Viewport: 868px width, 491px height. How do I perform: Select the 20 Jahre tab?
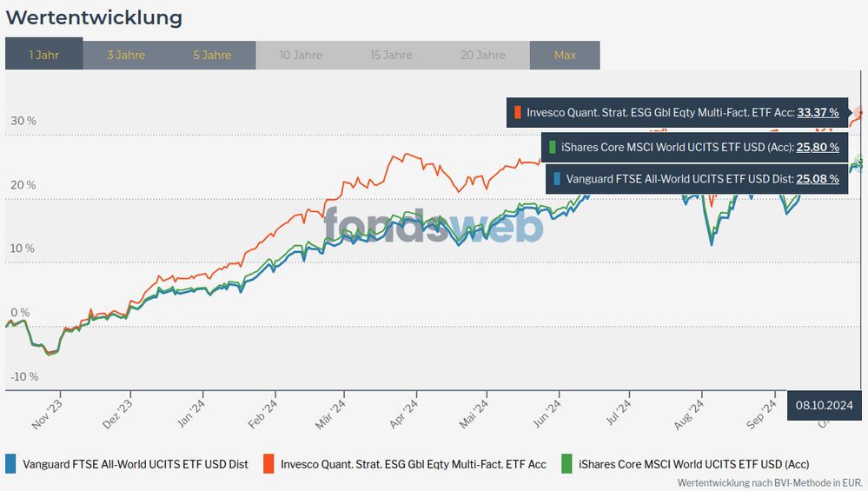tap(483, 56)
